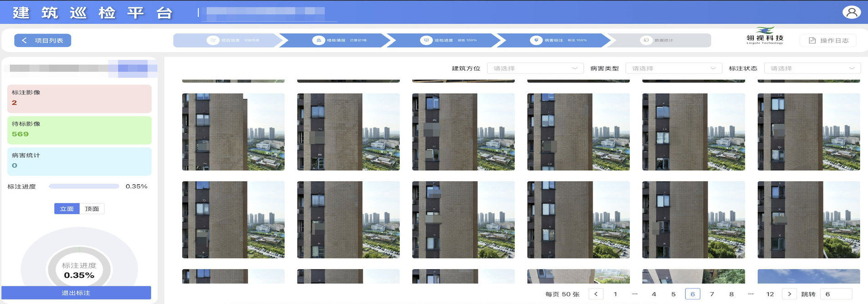
Task: Click the 建筑方位 dropdown chevron arrow
Action: click(575, 68)
